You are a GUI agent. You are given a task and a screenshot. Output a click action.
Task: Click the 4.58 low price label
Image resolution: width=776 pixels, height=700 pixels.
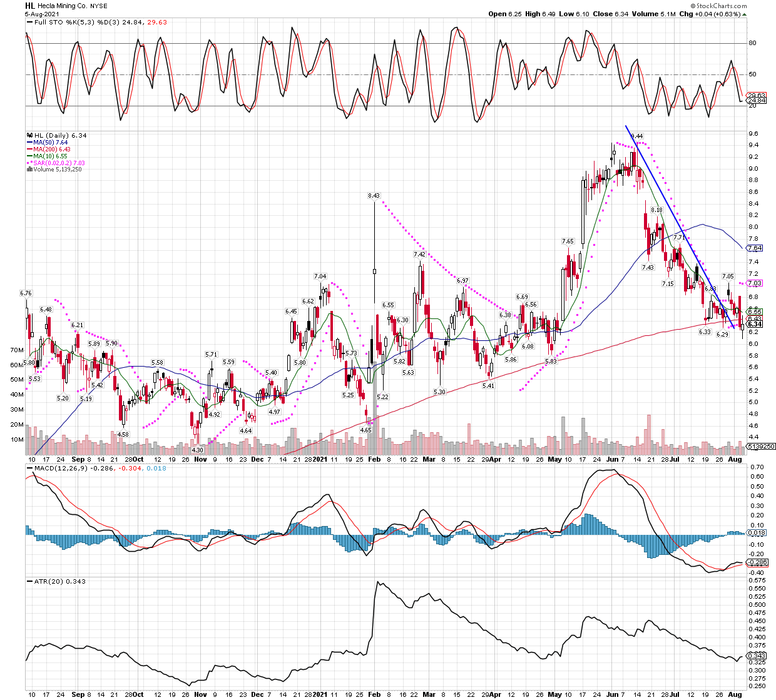click(123, 434)
